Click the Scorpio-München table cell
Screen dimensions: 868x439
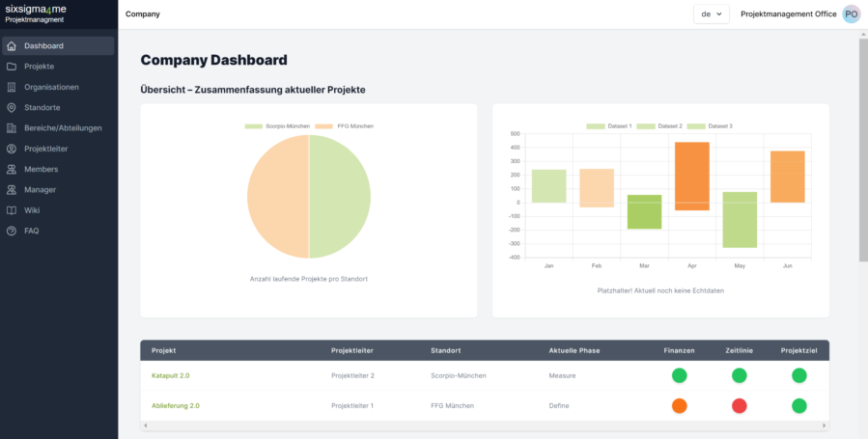tap(459, 375)
